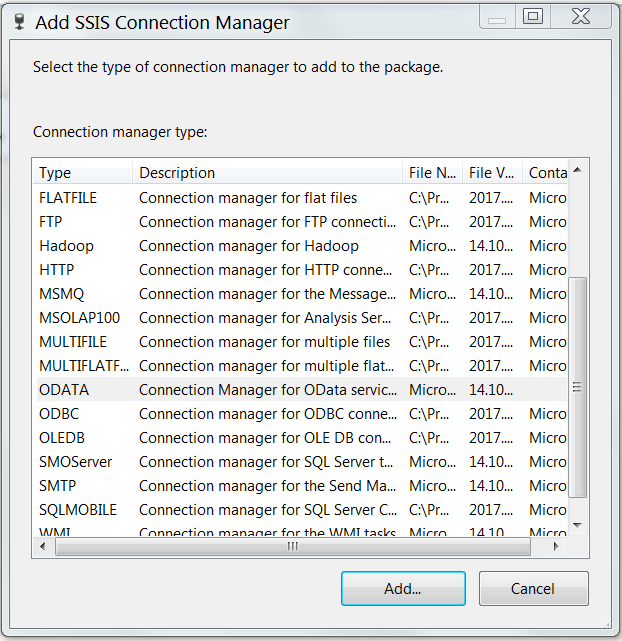Click the dialog title bar app icon
622x641 pixels.
tap(18, 22)
